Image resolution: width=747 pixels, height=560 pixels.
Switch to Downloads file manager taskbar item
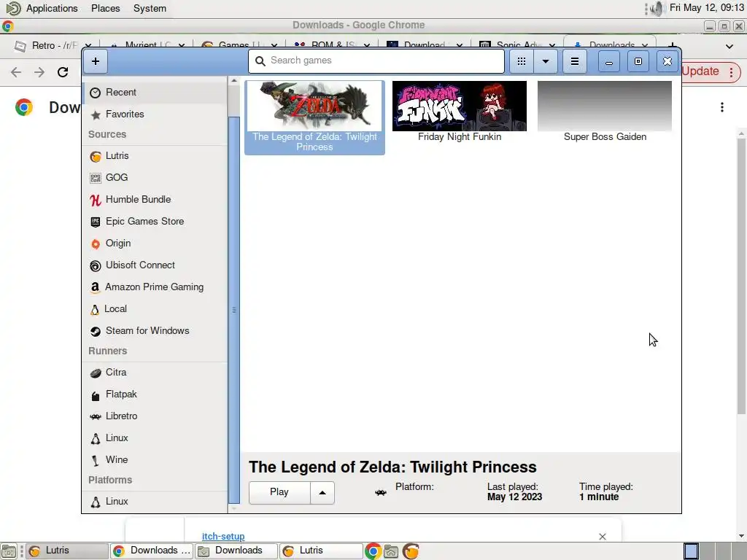(236, 551)
